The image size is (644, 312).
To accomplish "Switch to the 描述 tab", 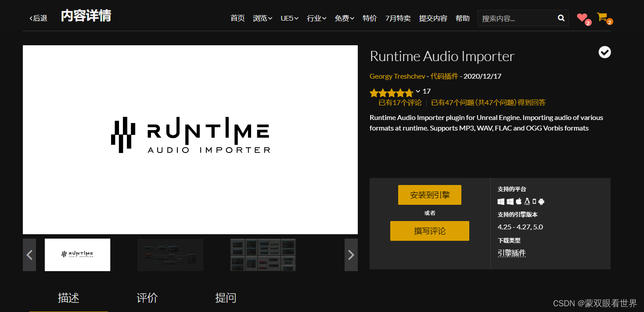I will [x=68, y=298].
